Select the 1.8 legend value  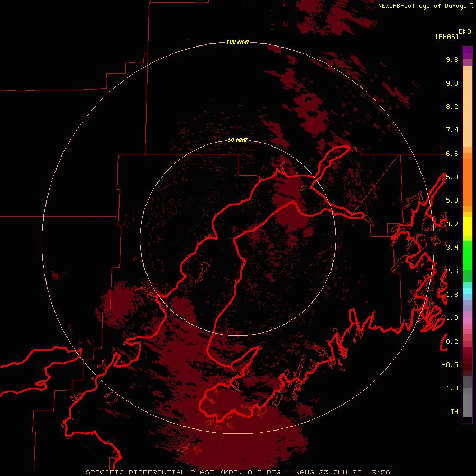452,295
